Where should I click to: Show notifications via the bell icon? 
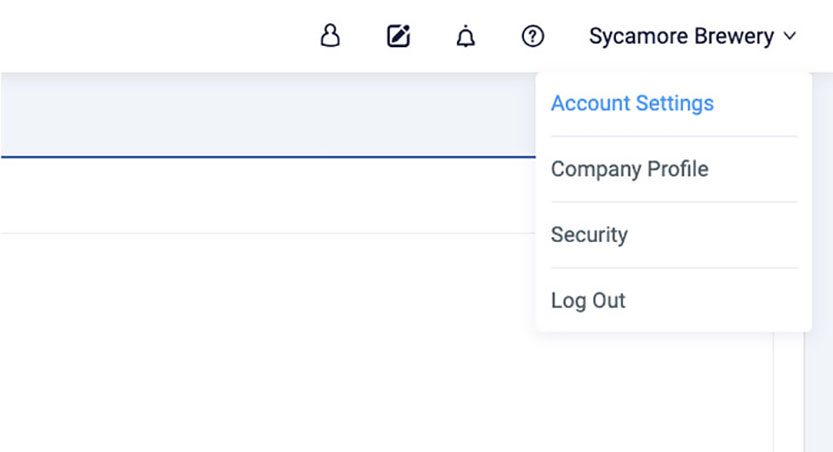pyautogui.click(x=465, y=37)
